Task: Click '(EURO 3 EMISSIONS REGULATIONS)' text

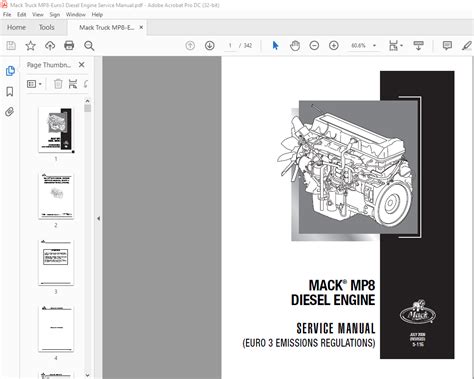Action: click(309, 343)
